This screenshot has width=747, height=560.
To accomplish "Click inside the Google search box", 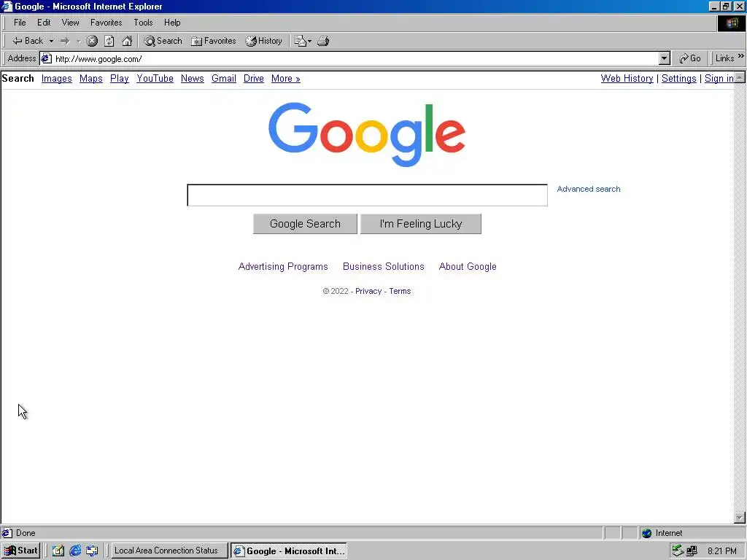I will (x=368, y=195).
